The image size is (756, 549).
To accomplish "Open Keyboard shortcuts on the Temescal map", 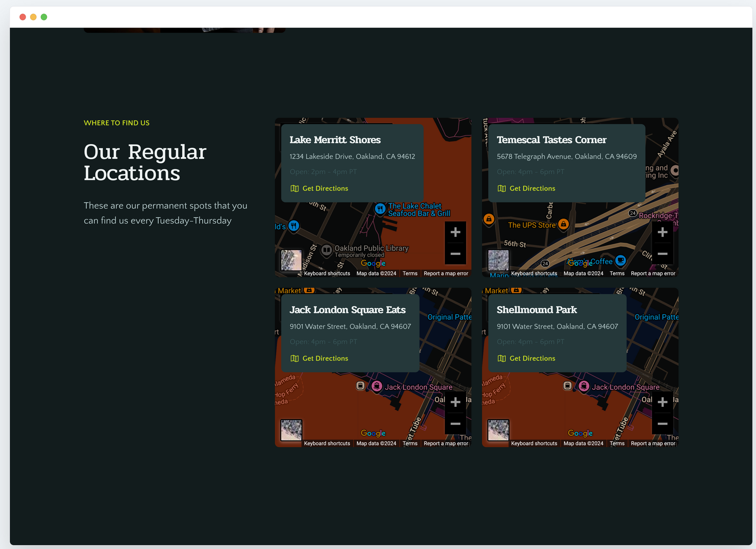I will pyautogui.click(x=534, y=273).
